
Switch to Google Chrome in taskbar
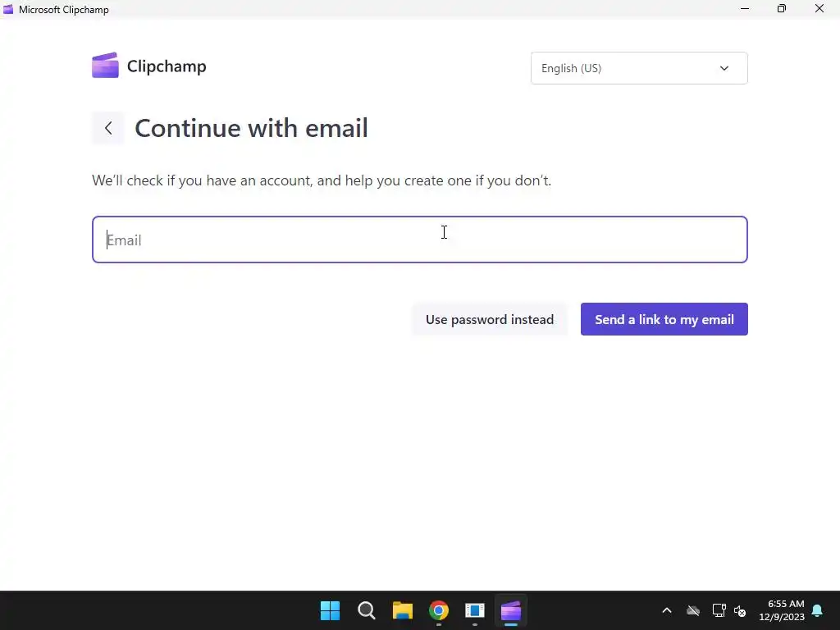tap(439, 610)
